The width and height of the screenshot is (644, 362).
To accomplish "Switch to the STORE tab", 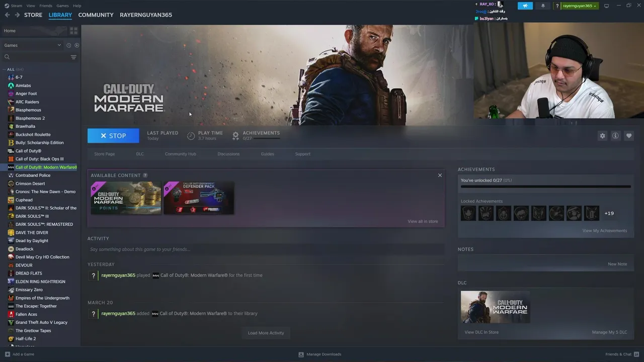I will [33, 15].
